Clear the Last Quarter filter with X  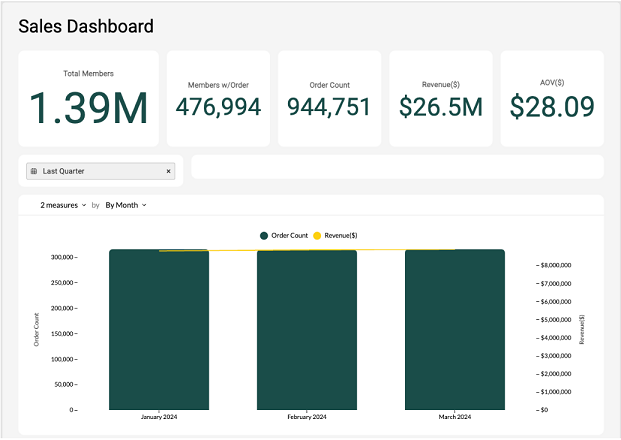168,171
